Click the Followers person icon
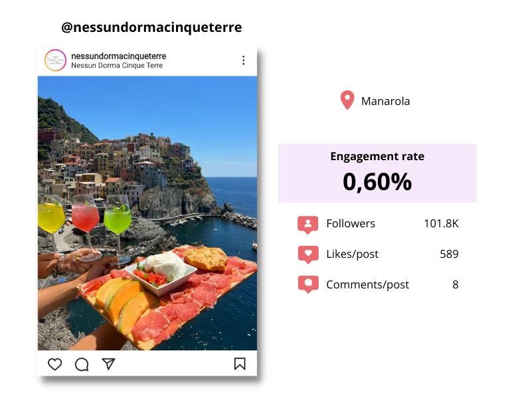Image resolution: width=518 pixels, height=420 pixels. click(308, 225)
